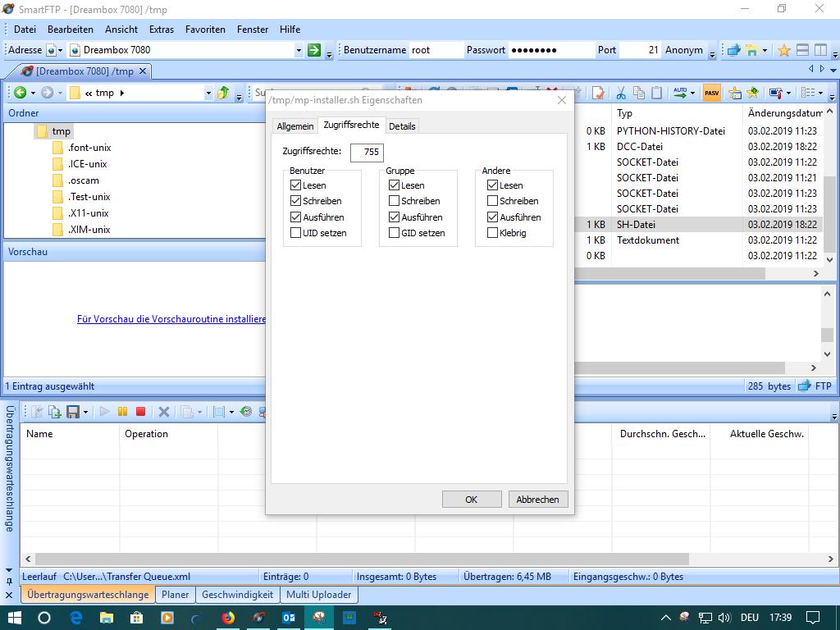Uncheck Benutzer Schreiben permission
The height and width of the screenshot is (630, 840).
coord(296,201)
